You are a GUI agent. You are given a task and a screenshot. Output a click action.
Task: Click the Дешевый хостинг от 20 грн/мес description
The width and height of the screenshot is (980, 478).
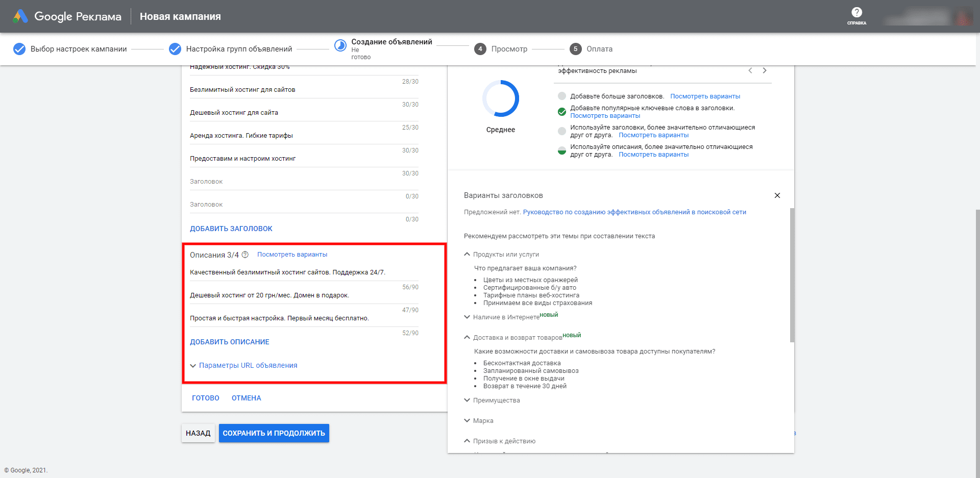[304, 295]
